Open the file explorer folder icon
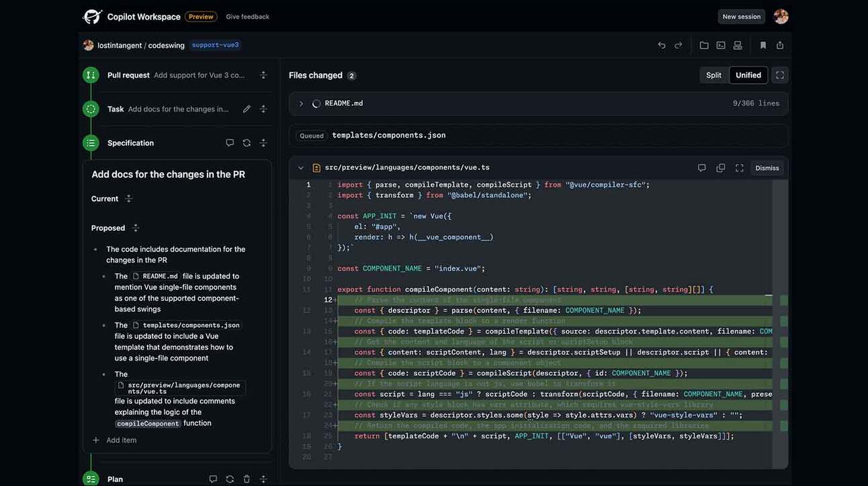Image resolution: width=868 pixels, height=486 pixels. tap(704, 45)
